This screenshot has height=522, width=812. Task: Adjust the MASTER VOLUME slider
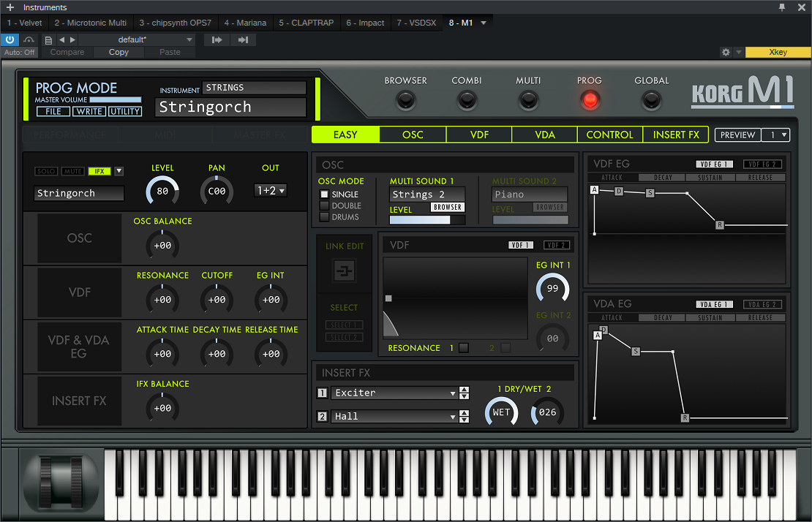[x=116, y=100]
